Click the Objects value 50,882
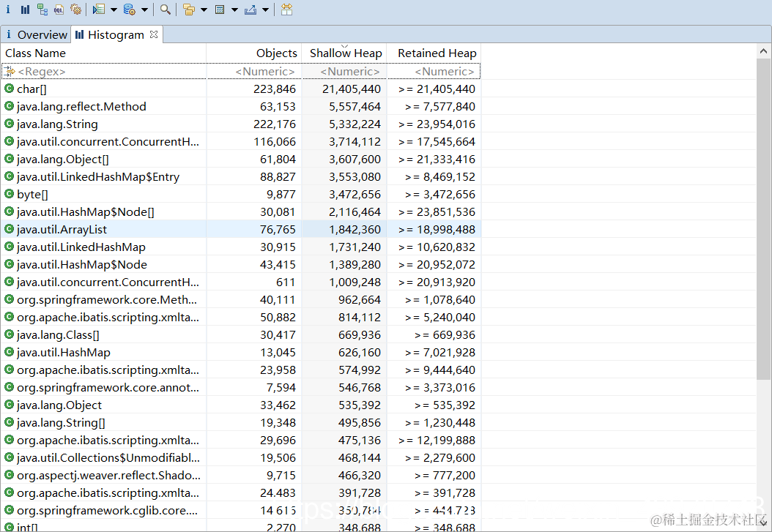The width and height of the screenshot is (772, 532). 278,317
